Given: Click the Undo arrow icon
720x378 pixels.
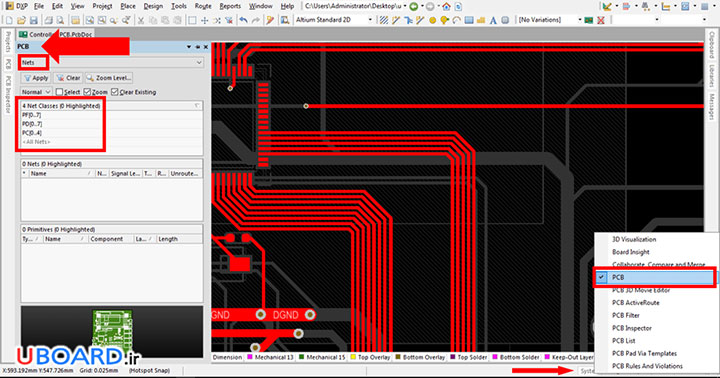Looking at the screenshot, I should (x=243, y=20).
